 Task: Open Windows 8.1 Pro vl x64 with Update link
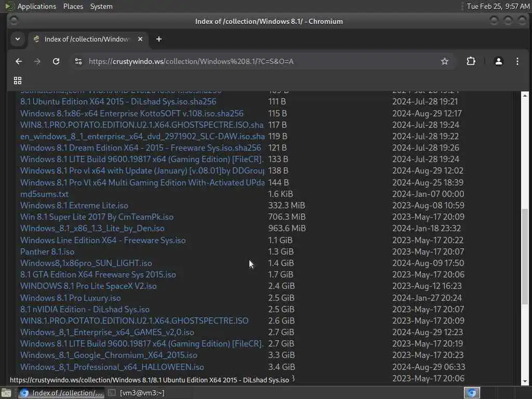pyautogui.click(x=142, y=170)
